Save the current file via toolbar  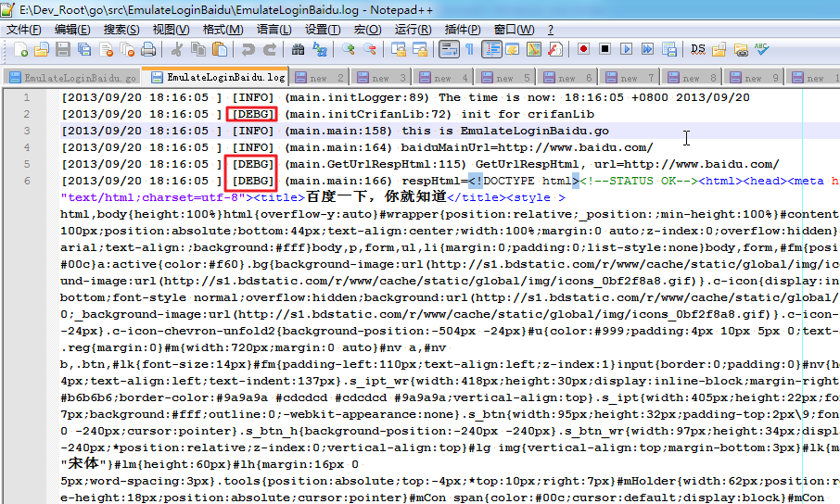[63, 50]
